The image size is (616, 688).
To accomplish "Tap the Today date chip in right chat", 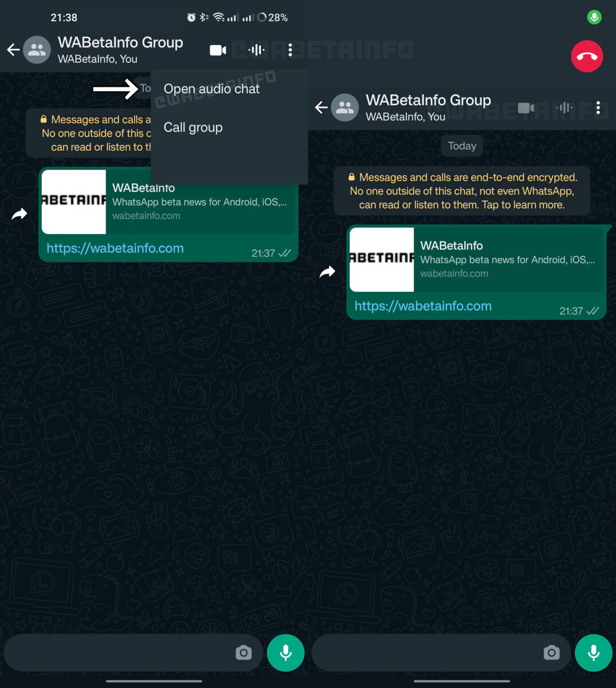I will pyautogui.click(x=462, y=146).
